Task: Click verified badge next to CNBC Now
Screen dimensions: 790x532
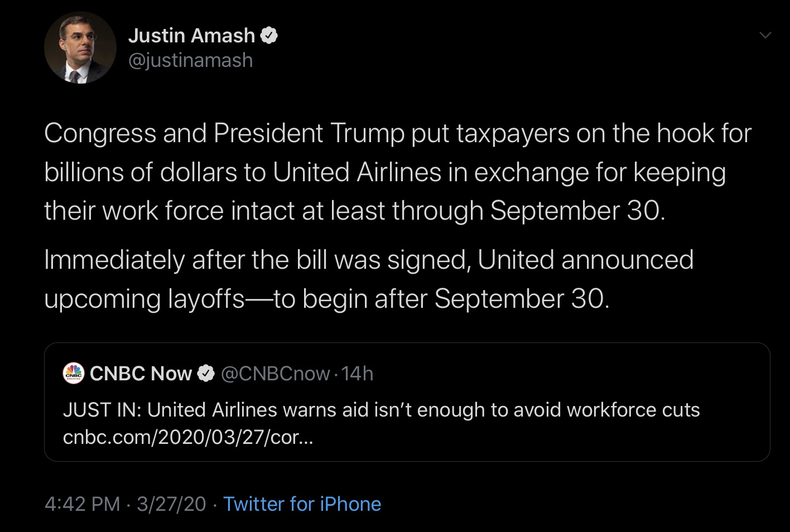Action: pyautogui.click(x=206, y=374)
